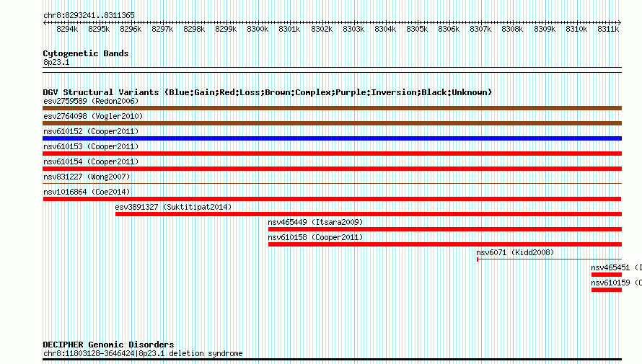Open variant esv2764098 (Vogler2010) label
Image resolution: width=642 pixels, height=364 pixels.
93,116
